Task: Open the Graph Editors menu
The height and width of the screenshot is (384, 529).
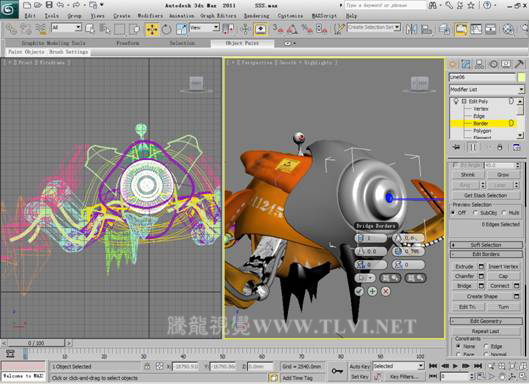Action: click(x=218, y=16)
